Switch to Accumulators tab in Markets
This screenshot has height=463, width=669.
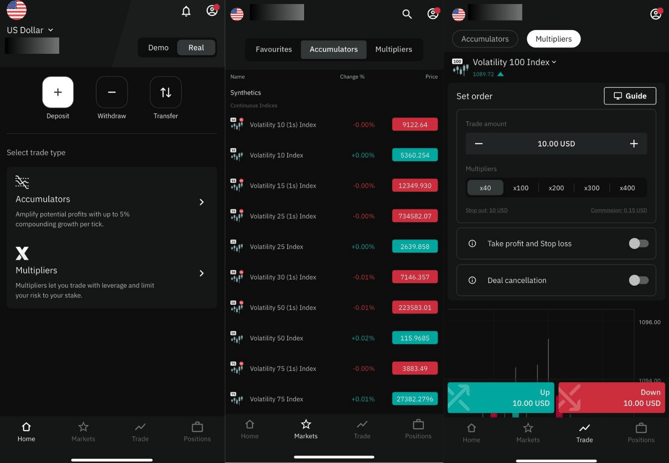click(334, 50)
